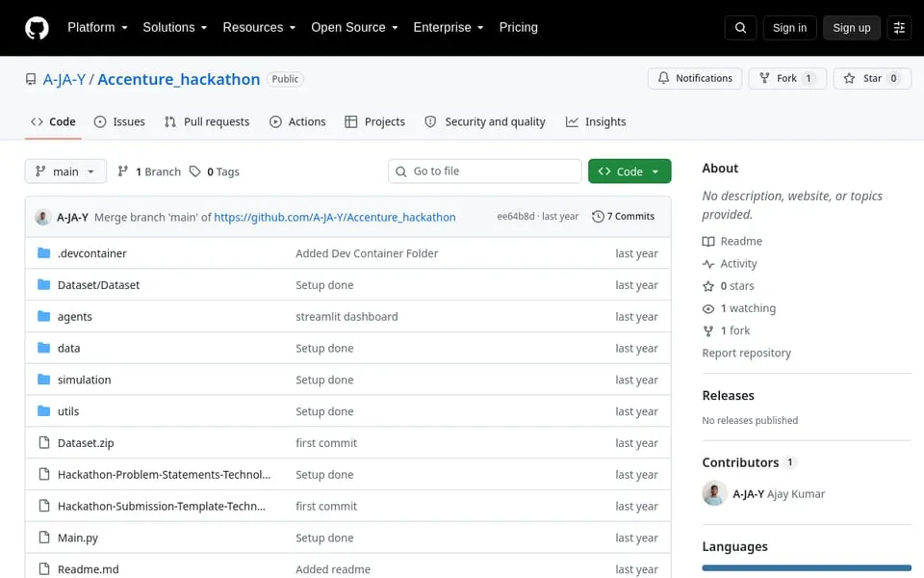Click the commit author avatar next to A-JA-Y
The width and height of the screenshot is (924, 578).
[x=42, y=217]
